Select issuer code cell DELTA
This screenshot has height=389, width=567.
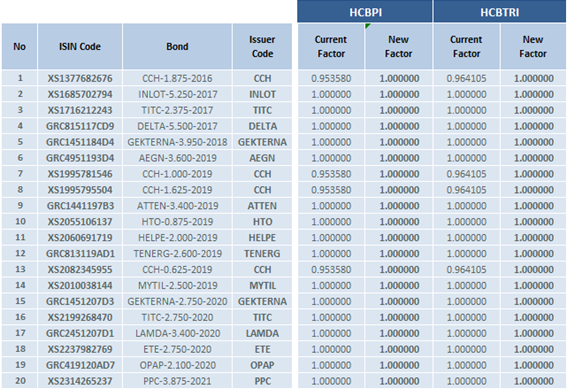(262, 126)
